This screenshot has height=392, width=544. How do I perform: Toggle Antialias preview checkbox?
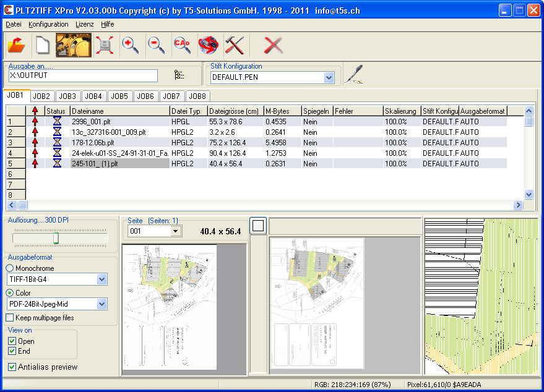12,367
